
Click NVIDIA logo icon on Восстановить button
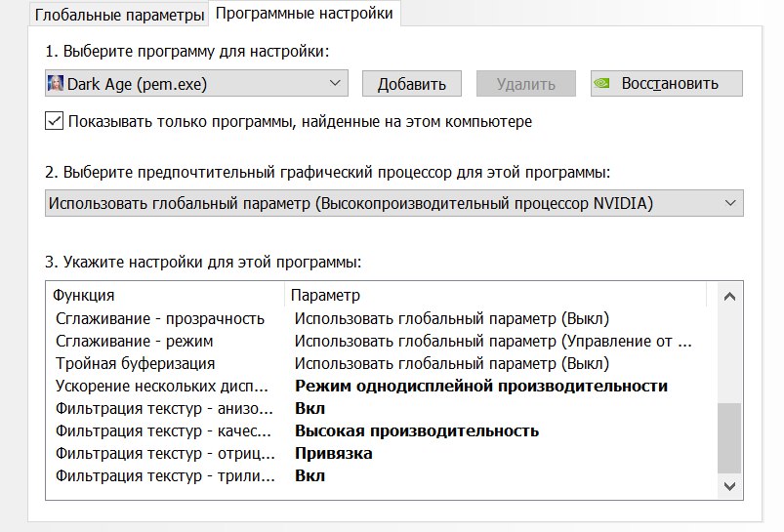point(601,83)
